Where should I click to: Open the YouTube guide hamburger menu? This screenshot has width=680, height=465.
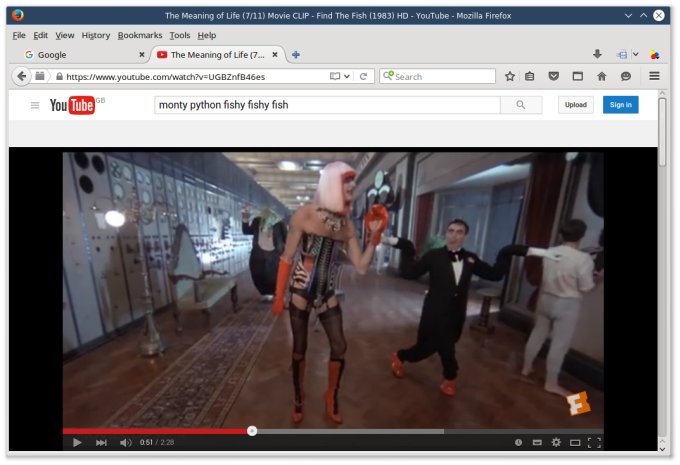tap(35, 105)
